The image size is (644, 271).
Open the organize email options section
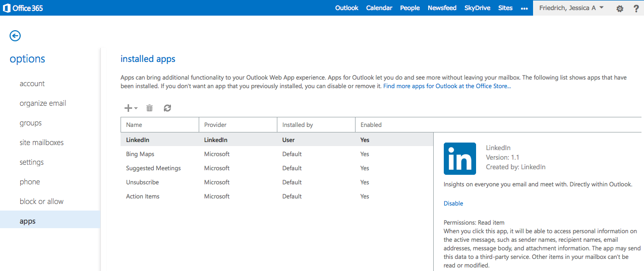[43, 103]
